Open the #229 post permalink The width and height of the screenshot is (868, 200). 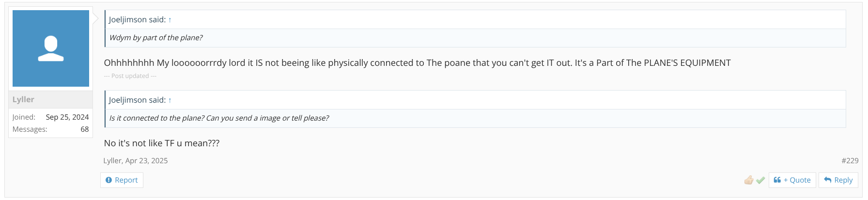(850, 161)
